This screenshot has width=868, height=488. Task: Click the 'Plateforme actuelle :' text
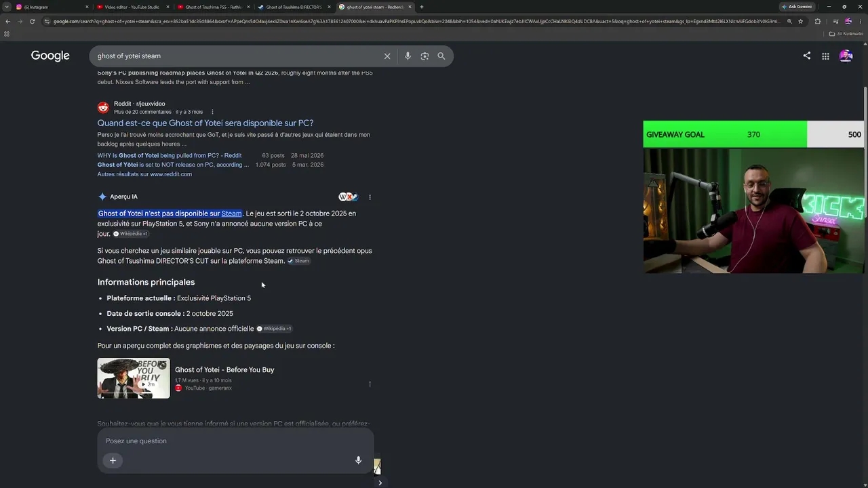click(x=141, y=298)
